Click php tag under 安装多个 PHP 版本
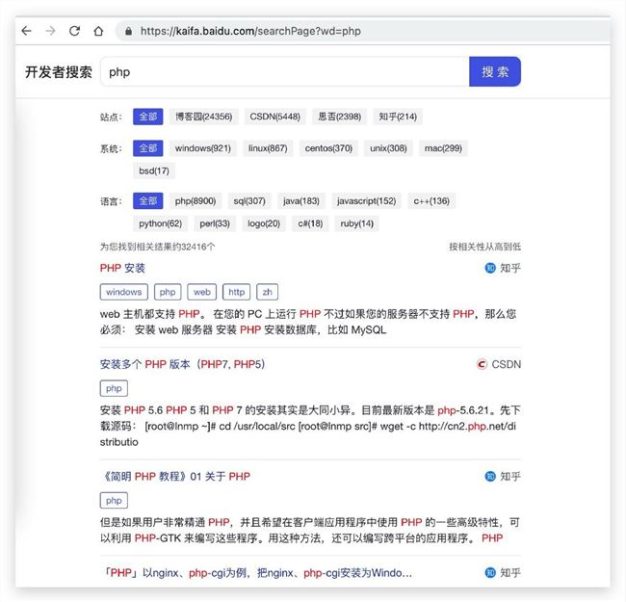Image resolution: width=626 pixels, height=602 pixels. [114, 388]
